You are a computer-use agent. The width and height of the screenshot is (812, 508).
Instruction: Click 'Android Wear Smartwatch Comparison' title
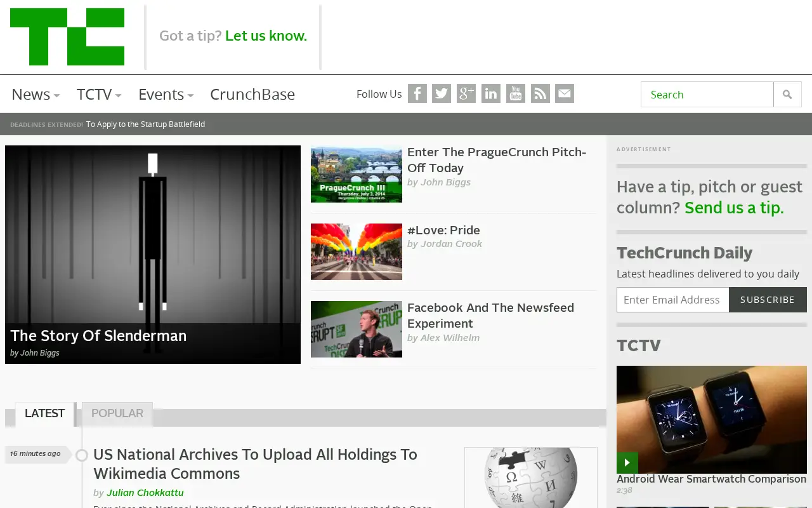coord(711,479)
